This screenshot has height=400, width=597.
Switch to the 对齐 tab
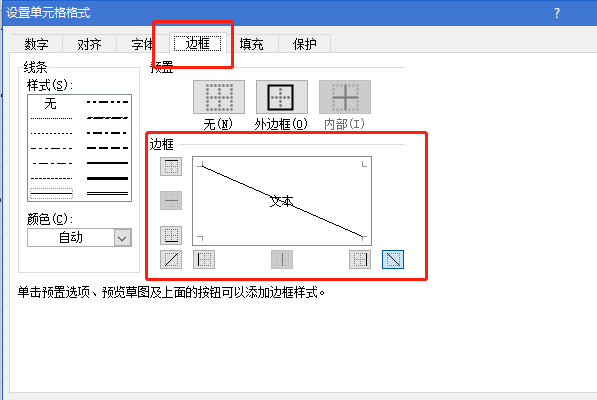pyautogui.click(x=89, y=44)
